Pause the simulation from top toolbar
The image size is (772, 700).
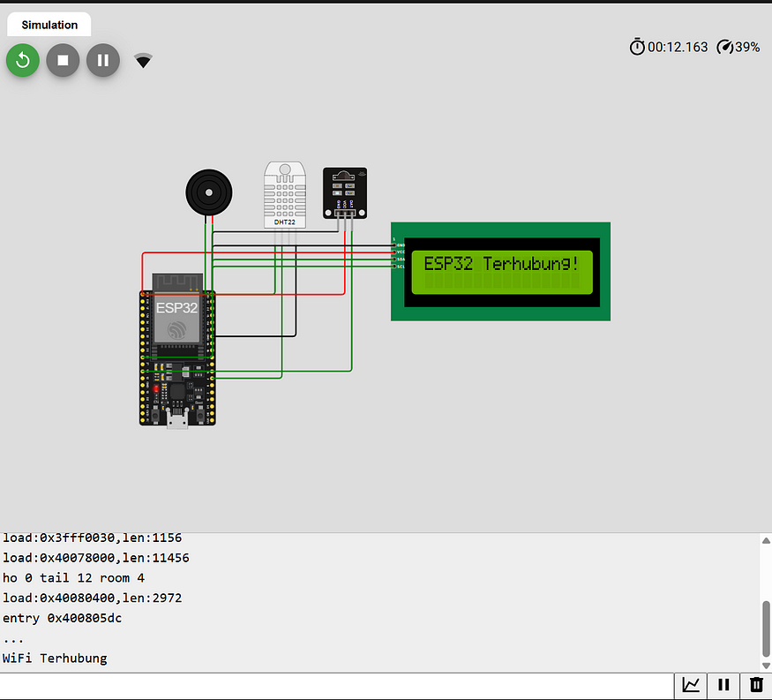click(x=103, y=61)
